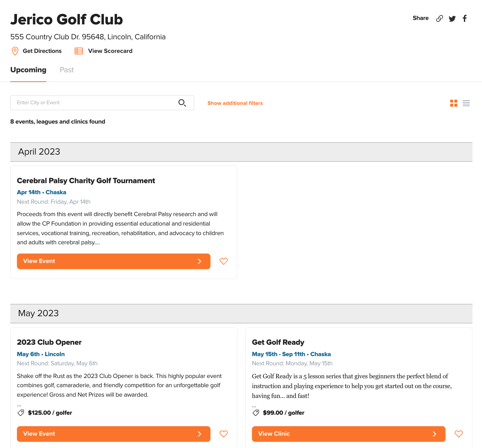
Task: Click the Share label
Action: (x=420, y=18)
